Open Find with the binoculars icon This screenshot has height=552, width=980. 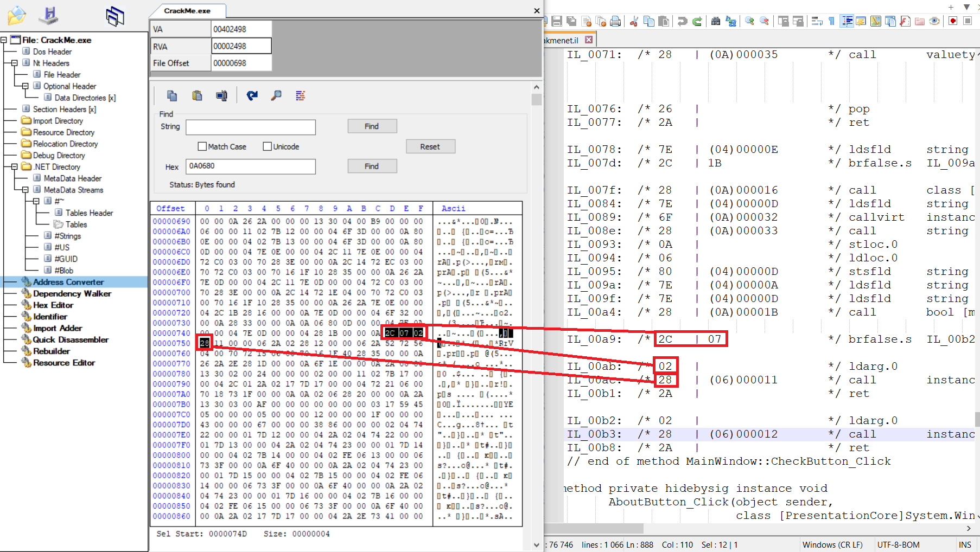[716, 21]
